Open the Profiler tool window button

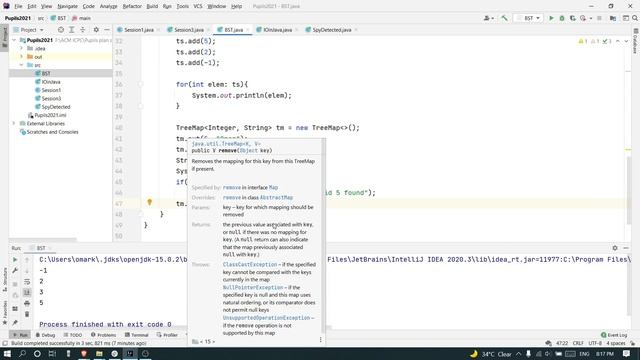(167, 335)
